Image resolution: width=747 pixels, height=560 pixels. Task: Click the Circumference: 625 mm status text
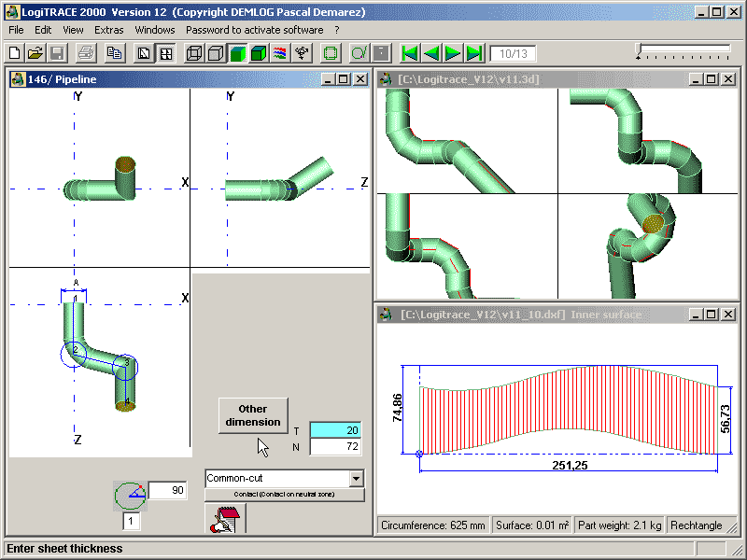(433, 525)
